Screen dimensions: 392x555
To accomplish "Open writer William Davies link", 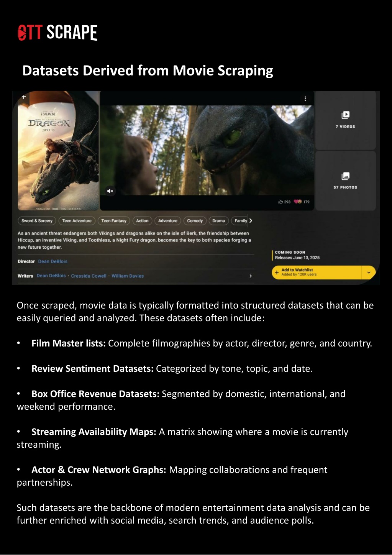I will click(128, 276).
